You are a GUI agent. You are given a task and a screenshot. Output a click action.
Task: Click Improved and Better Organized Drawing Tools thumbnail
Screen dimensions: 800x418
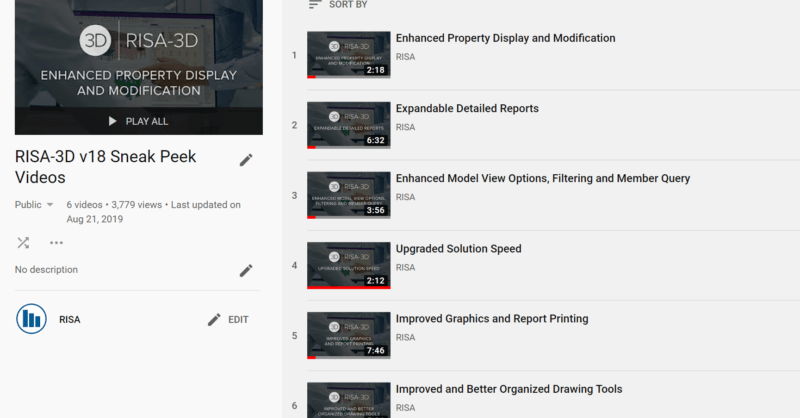point(348,400)
